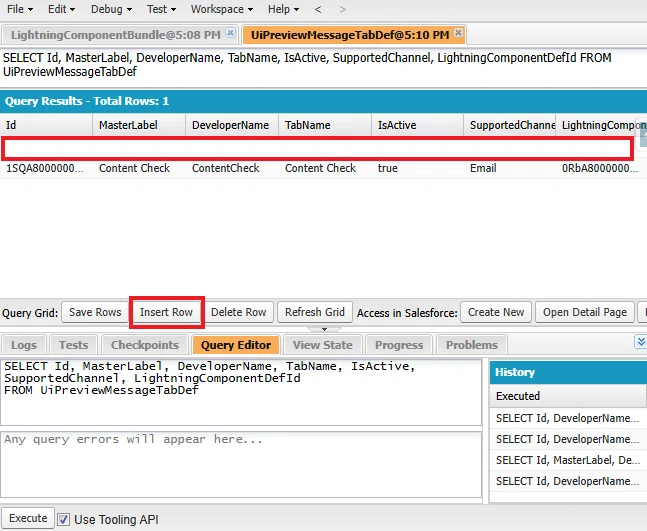Switch to the LightningComponentBundle@5:08 PM tab

(116, 35)
